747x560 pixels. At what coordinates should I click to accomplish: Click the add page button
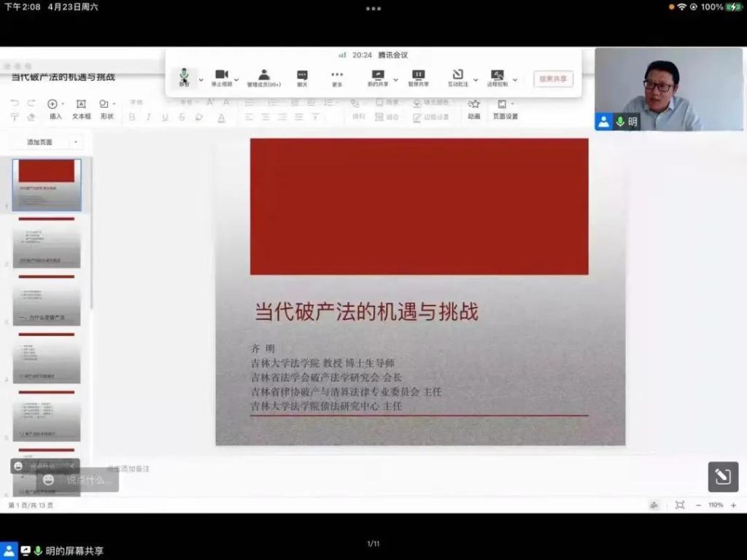click(40, 142)
